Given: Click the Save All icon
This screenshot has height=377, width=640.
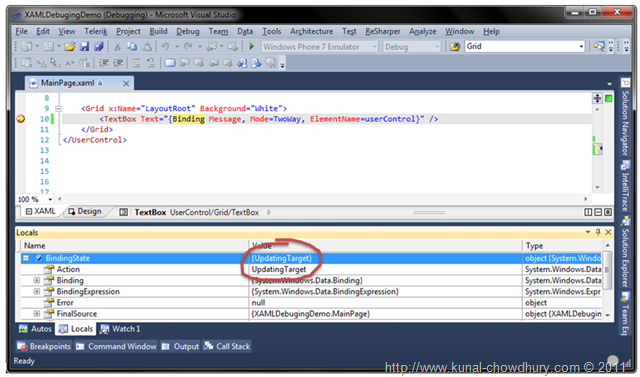Looking at the screenshot, I should 98,47.
